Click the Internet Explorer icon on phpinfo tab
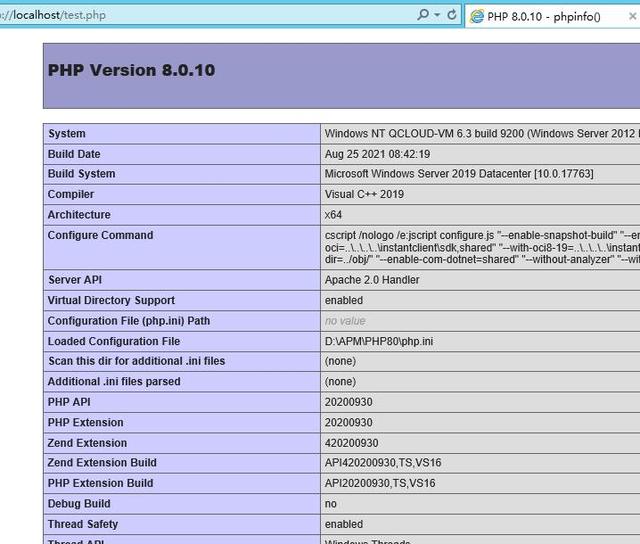This screenshot has height=544, width=640. click(x=476, y=16)
